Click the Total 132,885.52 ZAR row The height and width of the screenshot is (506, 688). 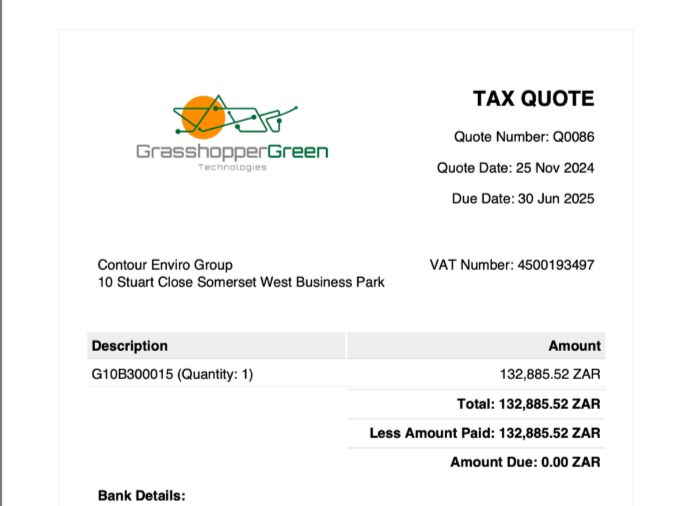(528, 404)
